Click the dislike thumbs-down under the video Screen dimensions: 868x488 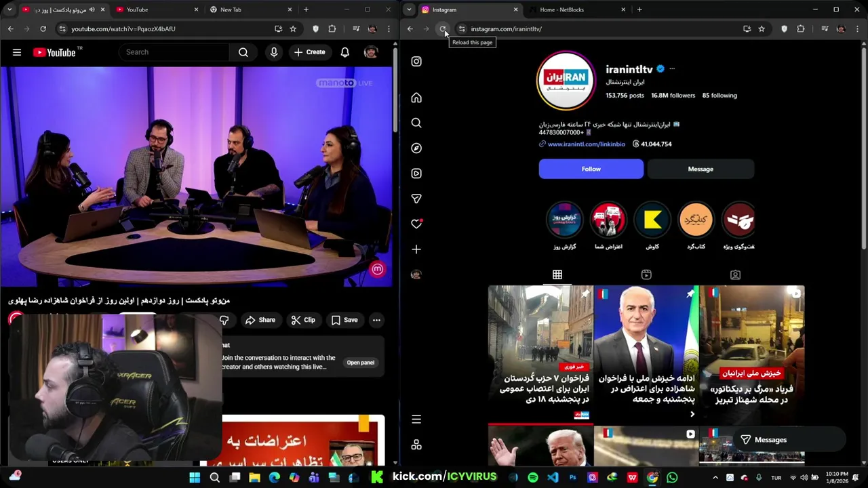point(224,320)
